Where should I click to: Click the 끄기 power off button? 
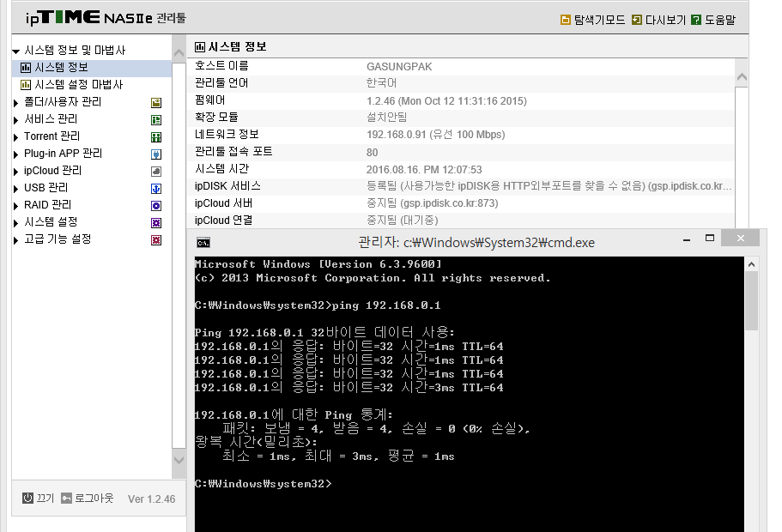(39, 498)
